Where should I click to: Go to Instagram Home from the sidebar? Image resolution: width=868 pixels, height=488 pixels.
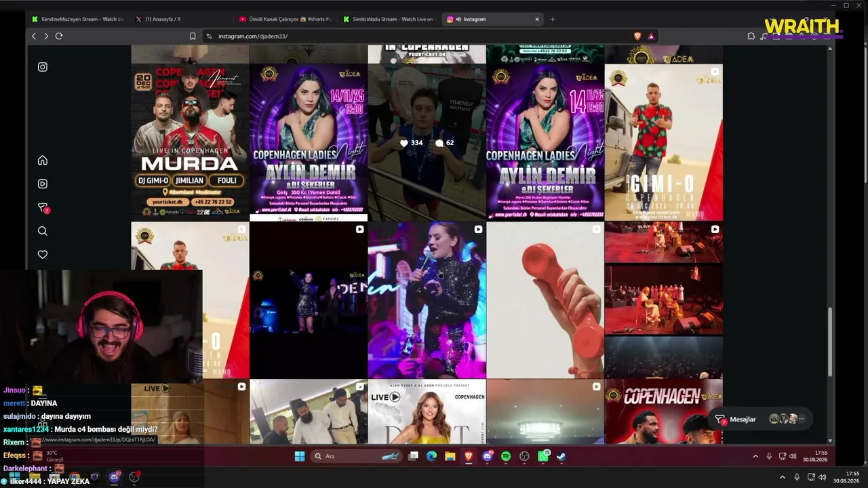pyautogui.click(x=43, y=161)
